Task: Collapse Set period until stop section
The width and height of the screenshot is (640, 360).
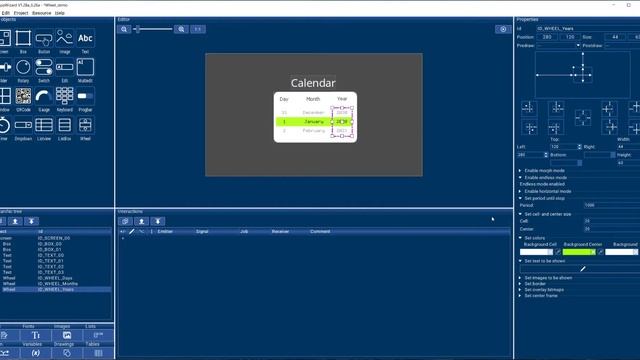Action: click(x=520, y=198)
